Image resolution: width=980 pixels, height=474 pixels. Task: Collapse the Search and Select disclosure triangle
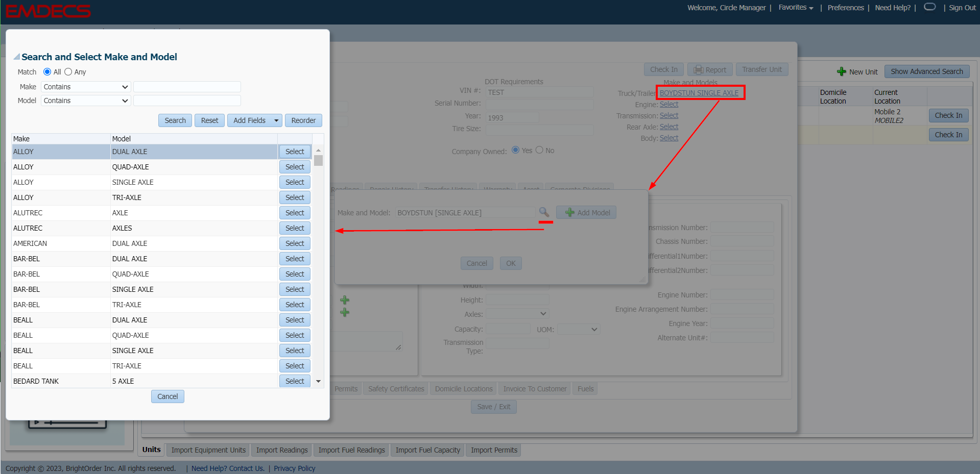[16, 57]
